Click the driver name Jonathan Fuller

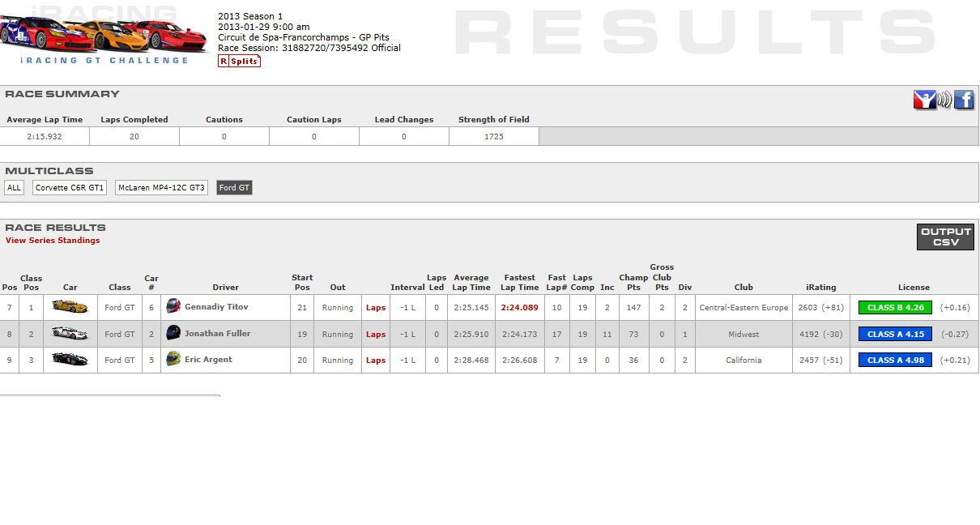(217, 333)
